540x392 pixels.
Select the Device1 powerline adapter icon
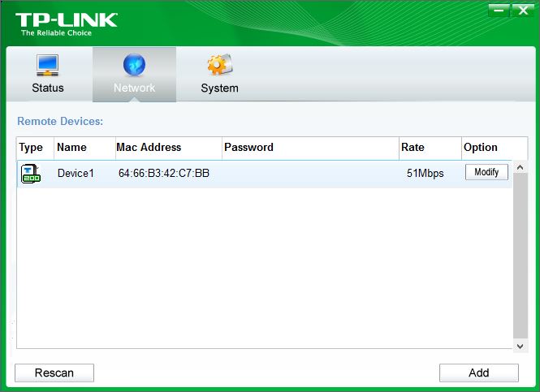30,173
